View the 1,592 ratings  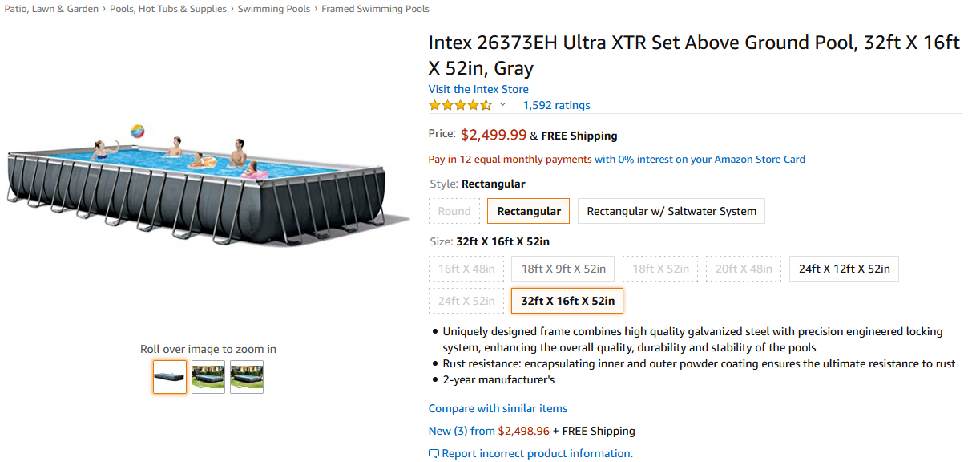[x=556, y=104]
